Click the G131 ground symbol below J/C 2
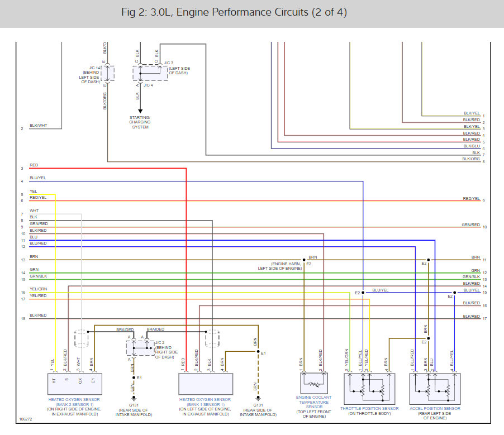The image size is (504, 435). (x=134, y=398)
